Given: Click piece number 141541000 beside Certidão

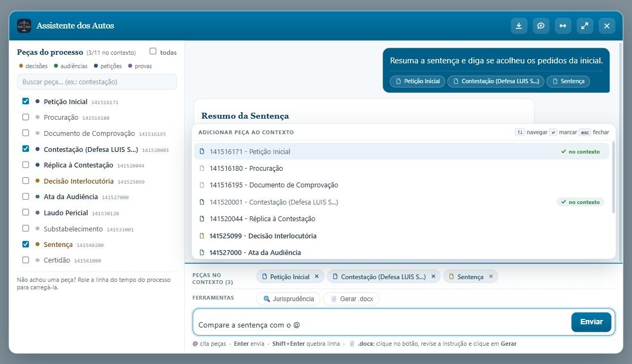Looking at the screenshot, I should [88, 261].
